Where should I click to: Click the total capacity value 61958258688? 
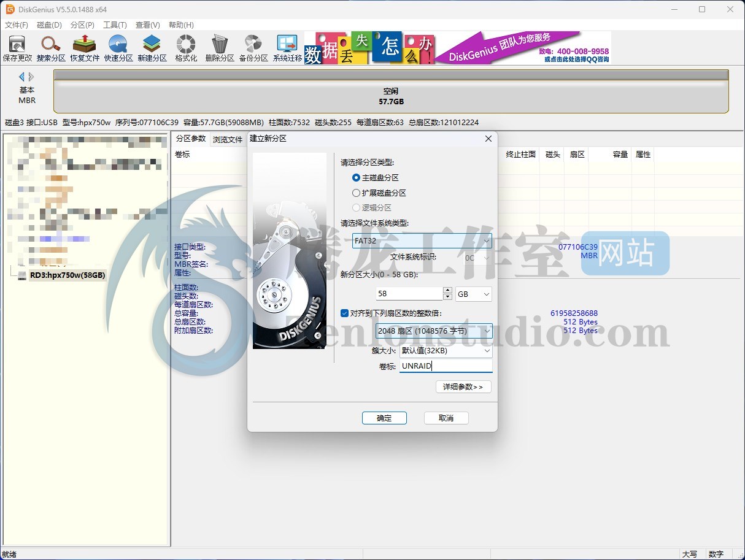(574, 313)
